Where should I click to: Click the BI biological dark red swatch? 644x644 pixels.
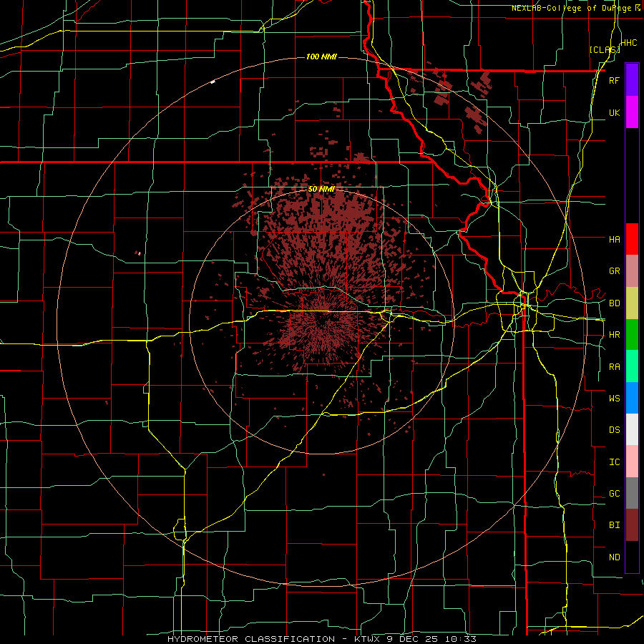(632, 525)
